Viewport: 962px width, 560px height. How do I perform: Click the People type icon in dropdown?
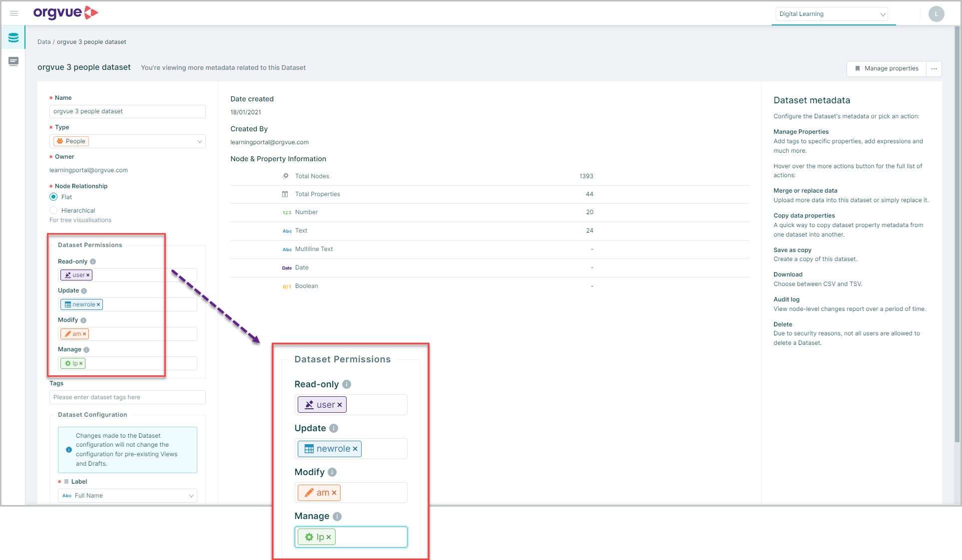(60, 141)
